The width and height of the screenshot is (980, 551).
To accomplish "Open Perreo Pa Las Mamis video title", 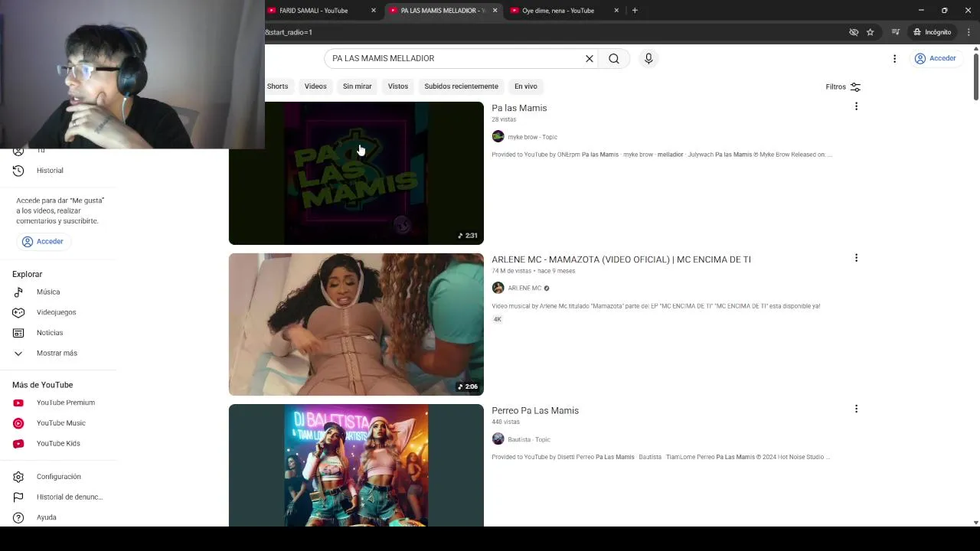I will (x=535, y=411).
